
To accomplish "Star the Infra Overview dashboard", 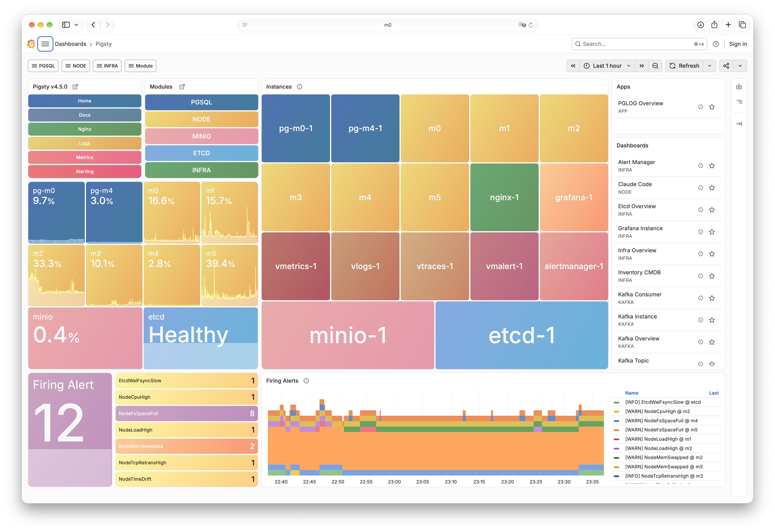I will pos(712,254).
